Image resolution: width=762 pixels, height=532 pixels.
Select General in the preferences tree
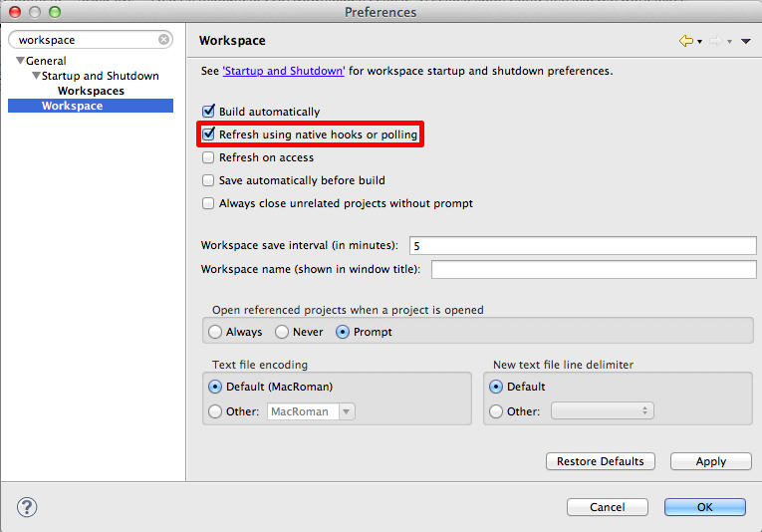coord(46,61)
